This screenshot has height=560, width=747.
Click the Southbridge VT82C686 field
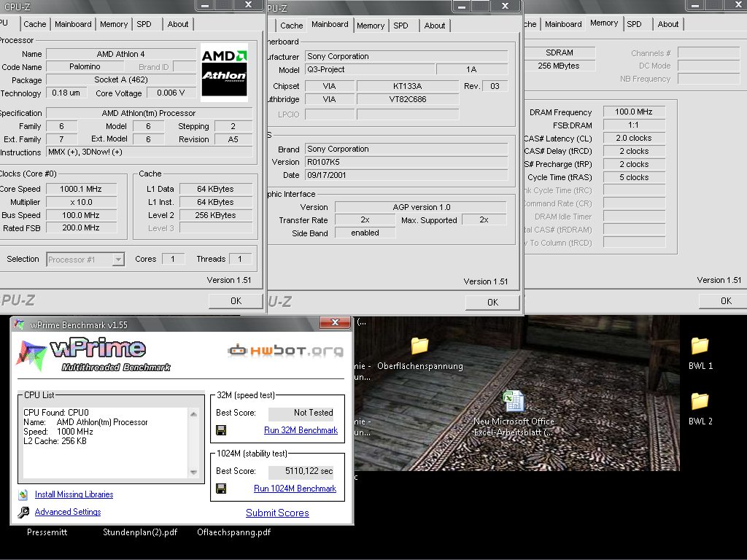pyautogui.click(x=407, y=99)
